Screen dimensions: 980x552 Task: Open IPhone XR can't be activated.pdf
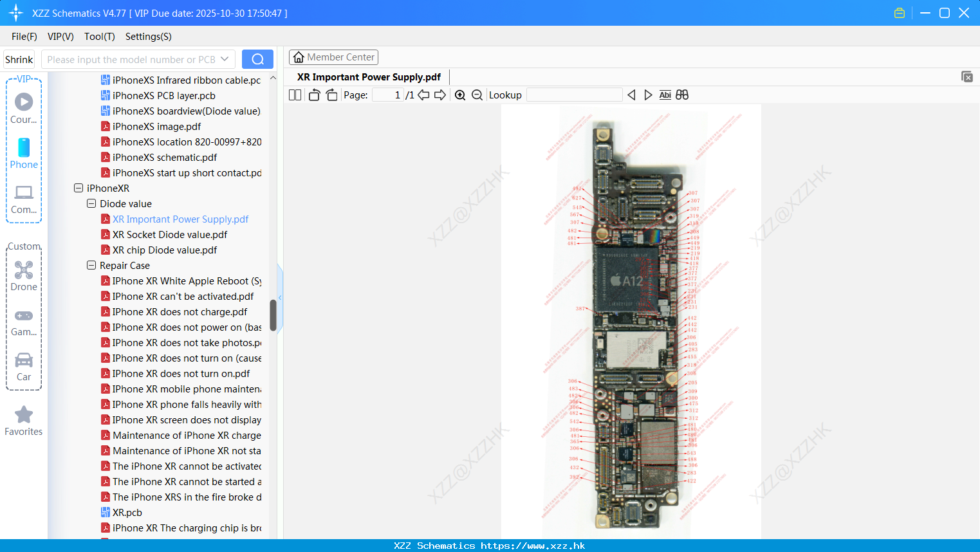click(x=183, y=297)
